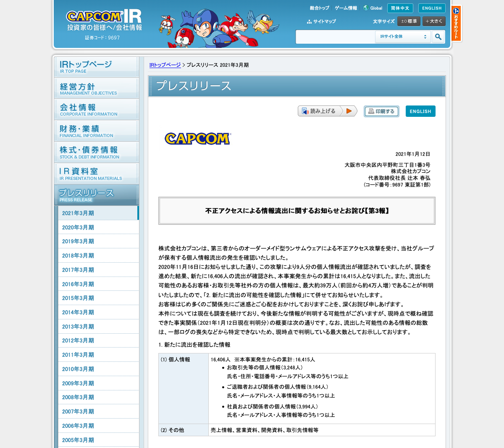Screen dimensions: 504x448
Task: Click the release title 不正アクセスによる情報流出
Action: 297,211
